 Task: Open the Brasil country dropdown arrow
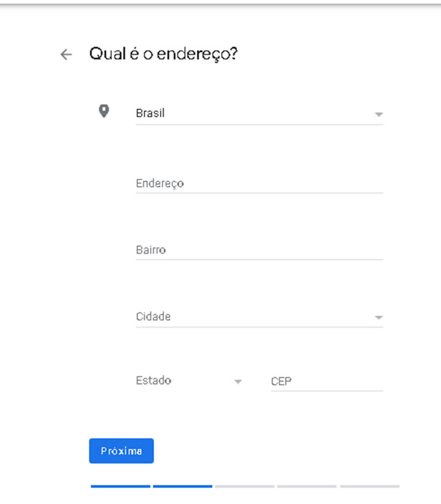379,114
